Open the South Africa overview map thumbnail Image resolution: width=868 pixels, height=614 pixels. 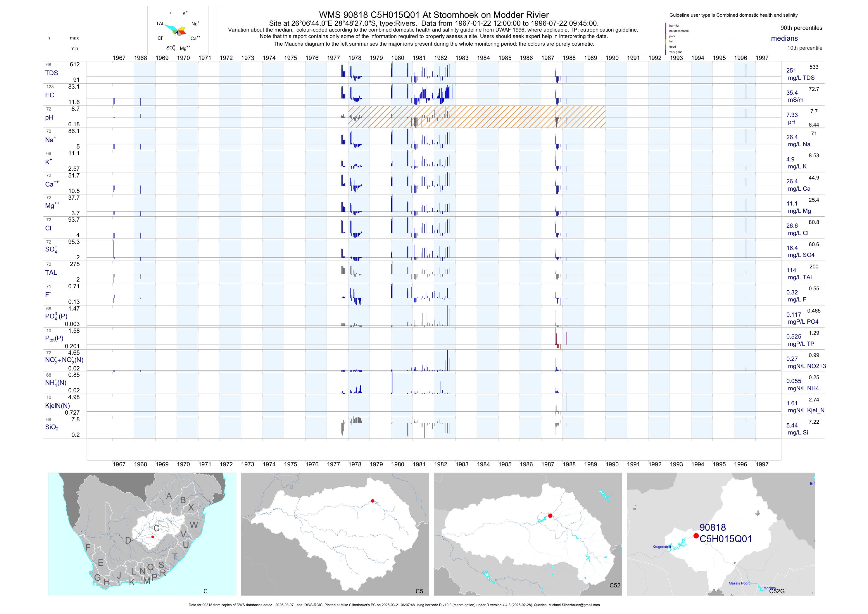(x=142, y=534)
